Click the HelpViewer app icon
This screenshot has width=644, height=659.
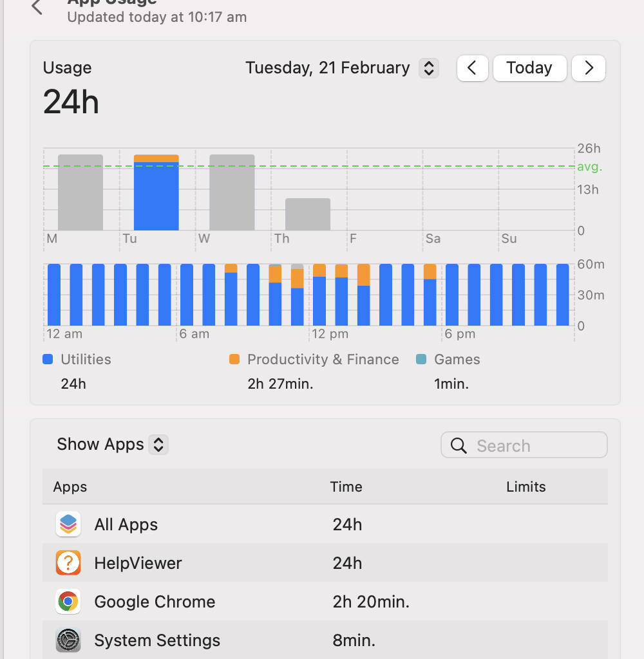[68, 562]
